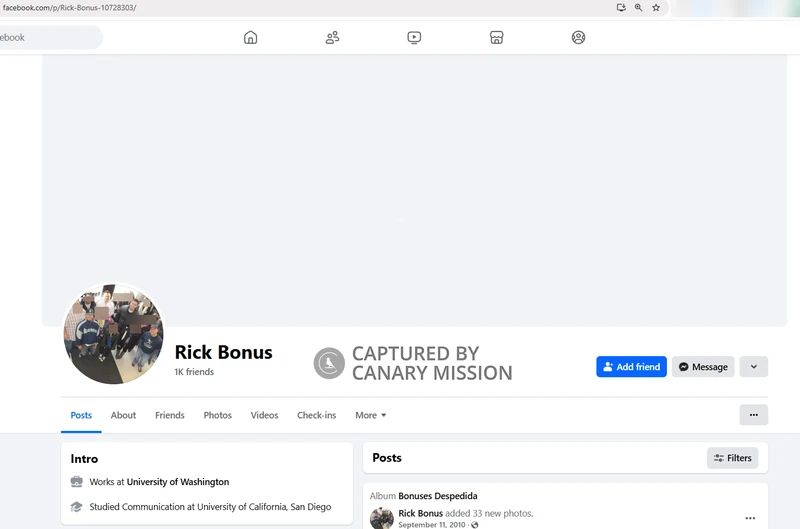Open Rick Bonus profile picture

[113, 334]
